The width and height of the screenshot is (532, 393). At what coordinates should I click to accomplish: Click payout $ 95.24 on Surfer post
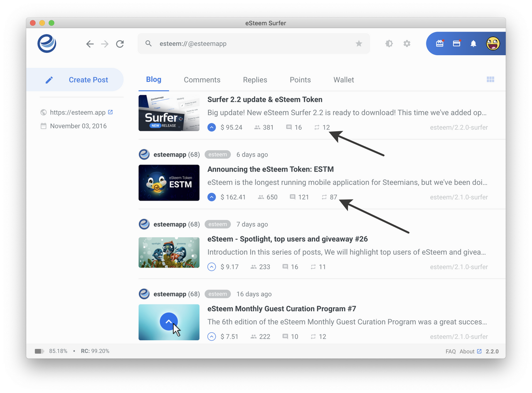[x=232, y=127]
